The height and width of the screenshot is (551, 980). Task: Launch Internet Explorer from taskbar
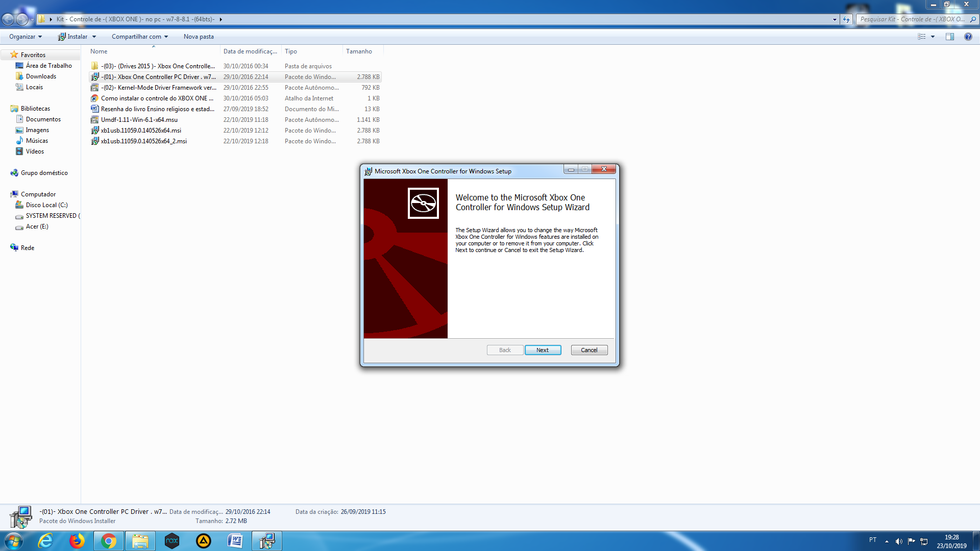click(x=45, y=541)
